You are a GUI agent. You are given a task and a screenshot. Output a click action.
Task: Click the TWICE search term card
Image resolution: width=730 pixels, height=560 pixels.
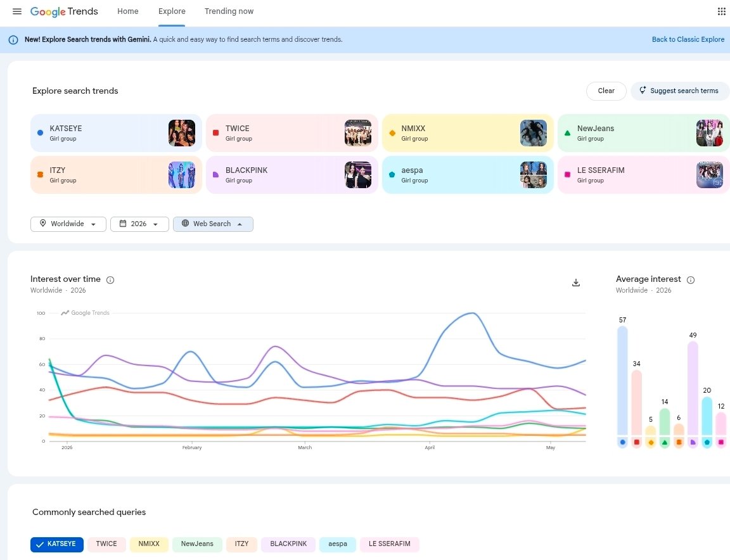292,133
